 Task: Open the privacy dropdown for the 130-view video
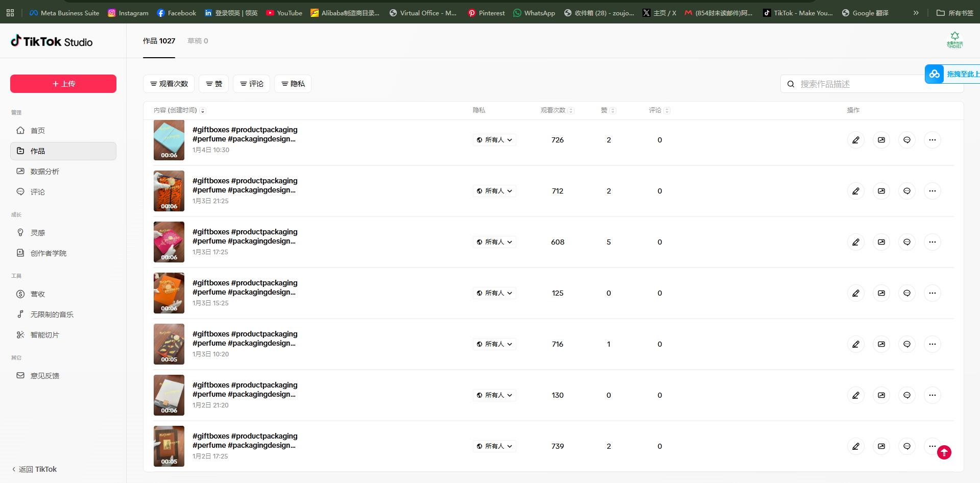[x=494, y=395]
